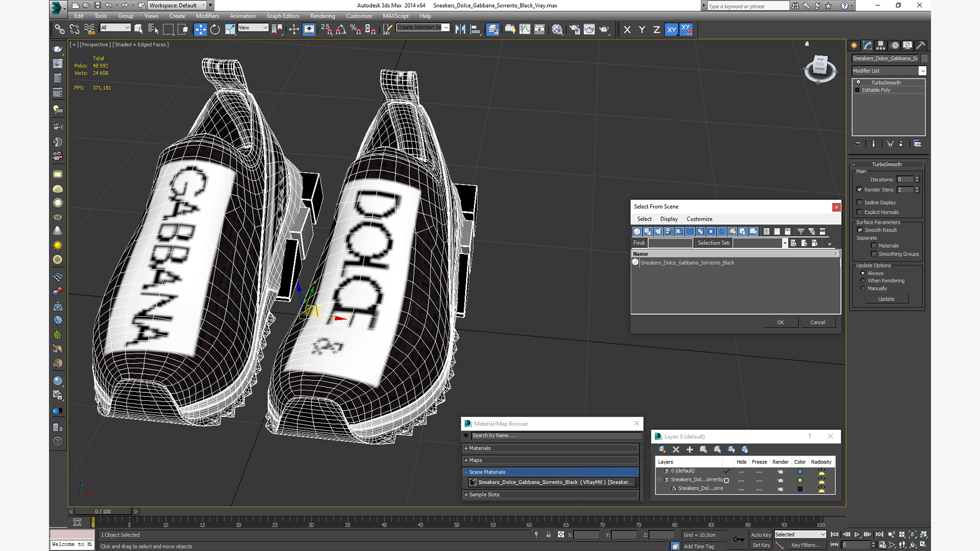
Task: Select the When Rendering update option
Action: pyautogui.click(x=863, y=281)
